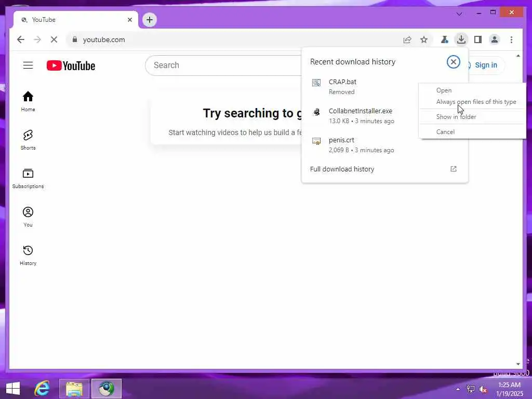
Task: Open the side panel icon
Action: click(478, 39)
